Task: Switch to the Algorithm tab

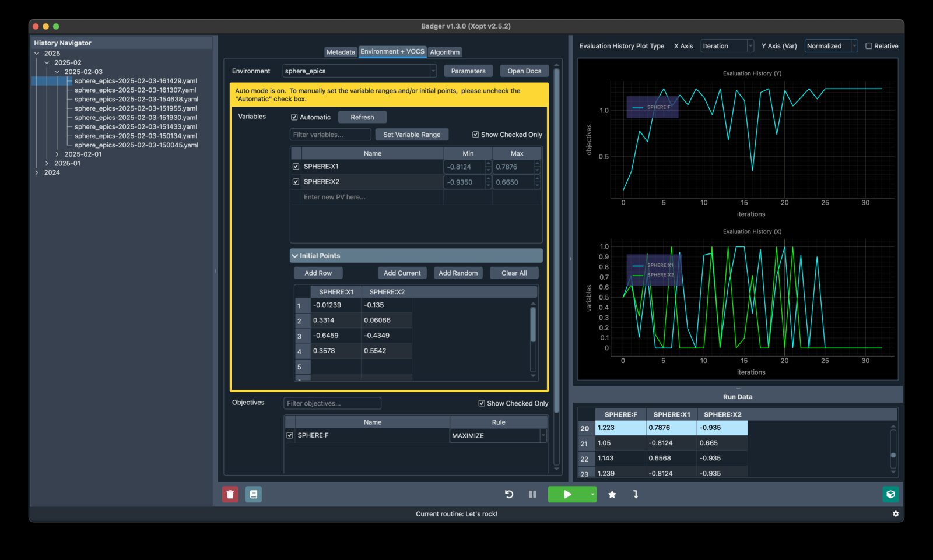Action: pyautogui.click(x=444, y=52)
